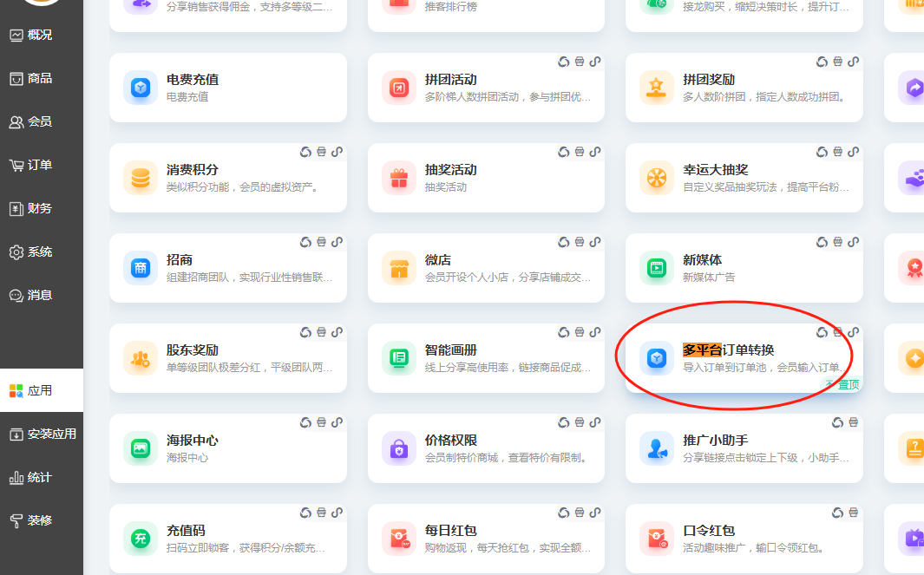This screenshot has width=924, height=575.
Task: Click the link icon on 幸运大抽奖 card
Action: click(x=853, y=152)
